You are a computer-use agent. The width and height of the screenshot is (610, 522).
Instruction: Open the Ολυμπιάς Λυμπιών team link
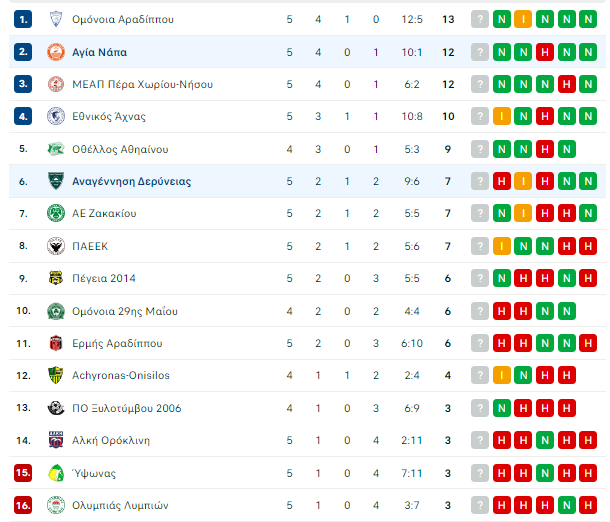[x=120, y=505]
